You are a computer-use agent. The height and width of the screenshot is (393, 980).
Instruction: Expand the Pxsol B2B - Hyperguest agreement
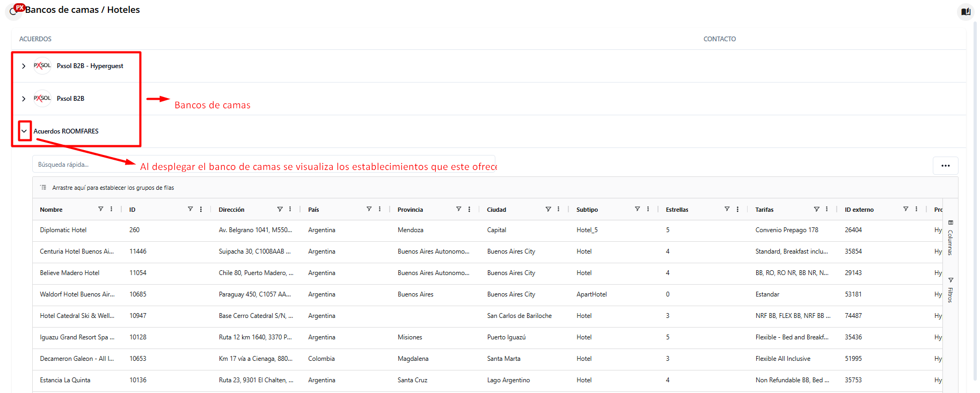point(24,66)
